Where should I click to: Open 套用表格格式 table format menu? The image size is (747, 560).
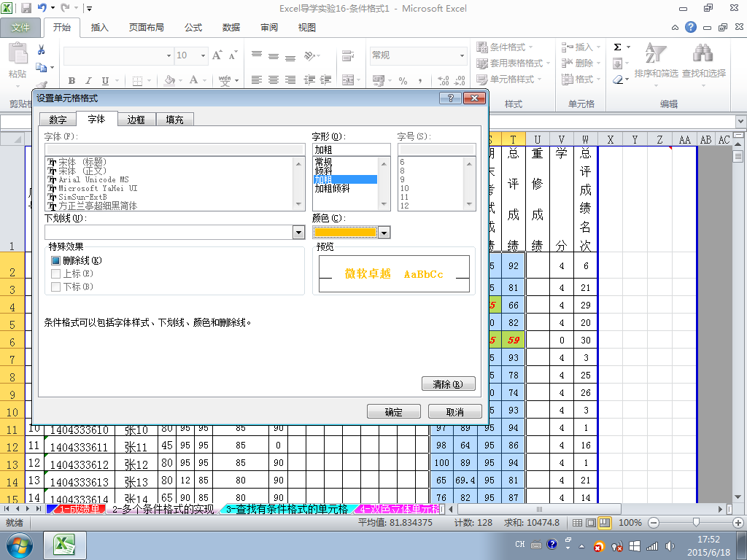[x=514, y=63]
